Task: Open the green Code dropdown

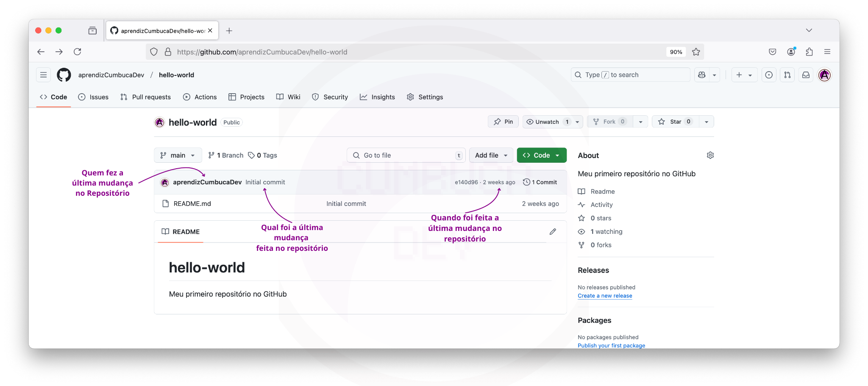Action: (542, 155)
